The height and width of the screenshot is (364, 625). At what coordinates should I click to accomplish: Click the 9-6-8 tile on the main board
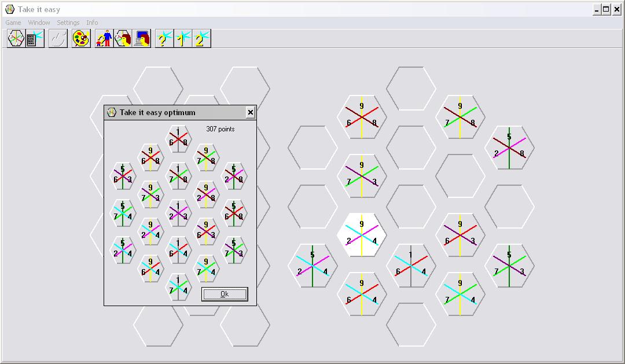click(x=362, y=117)
